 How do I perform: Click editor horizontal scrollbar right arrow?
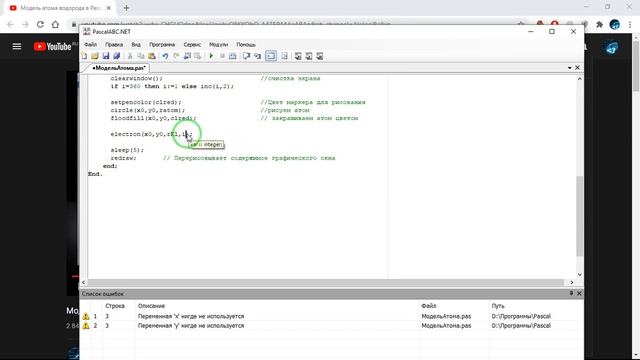click(571, 282)
